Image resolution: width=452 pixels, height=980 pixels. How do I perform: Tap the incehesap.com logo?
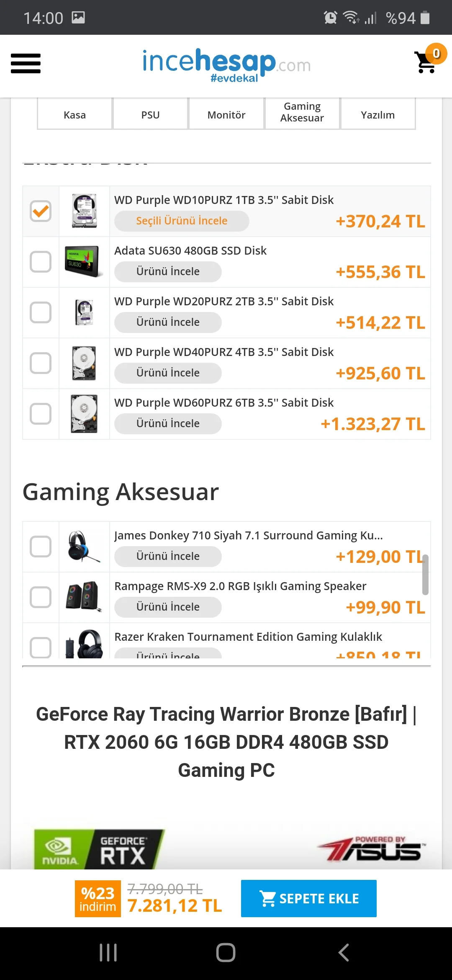[226, 65]
